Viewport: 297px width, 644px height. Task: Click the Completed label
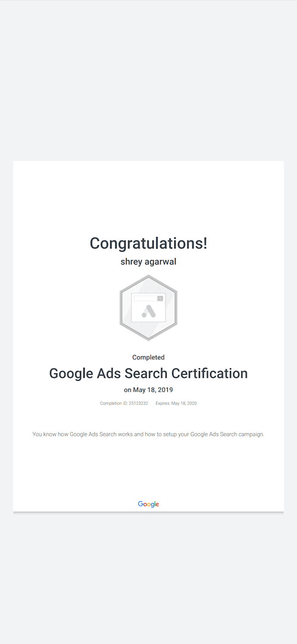148,357
